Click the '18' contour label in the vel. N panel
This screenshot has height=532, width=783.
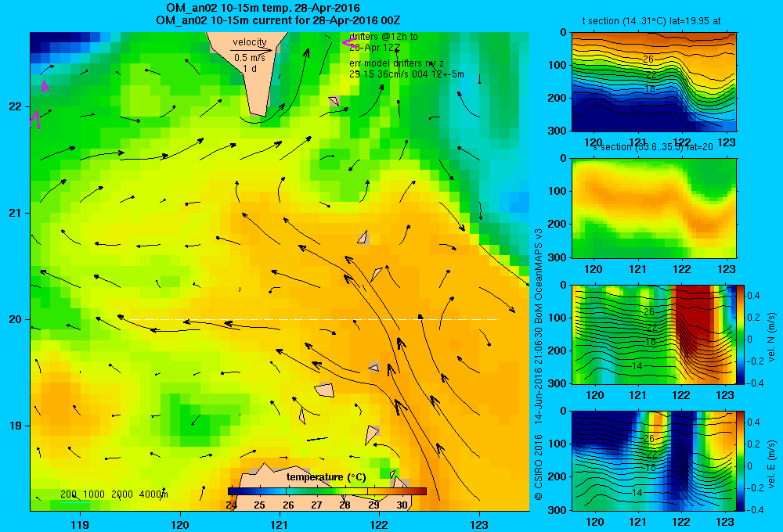[x=650, y=343]
